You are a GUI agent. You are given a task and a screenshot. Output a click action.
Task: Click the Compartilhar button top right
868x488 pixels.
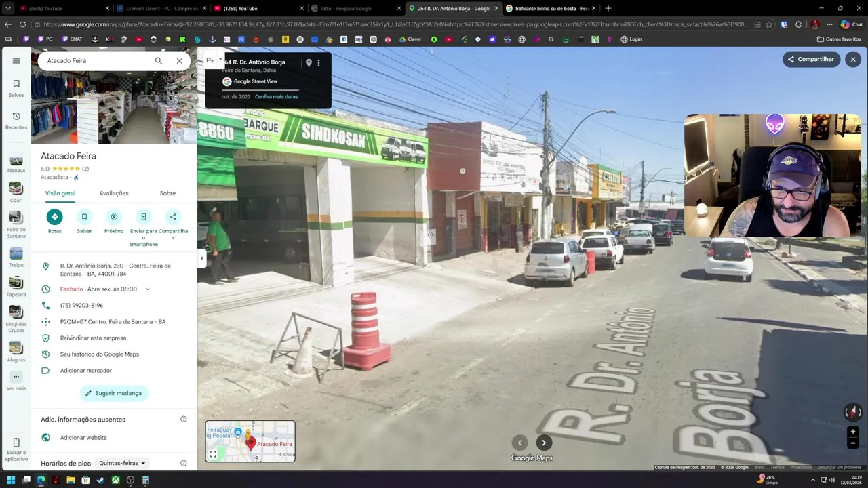[811, 59]
